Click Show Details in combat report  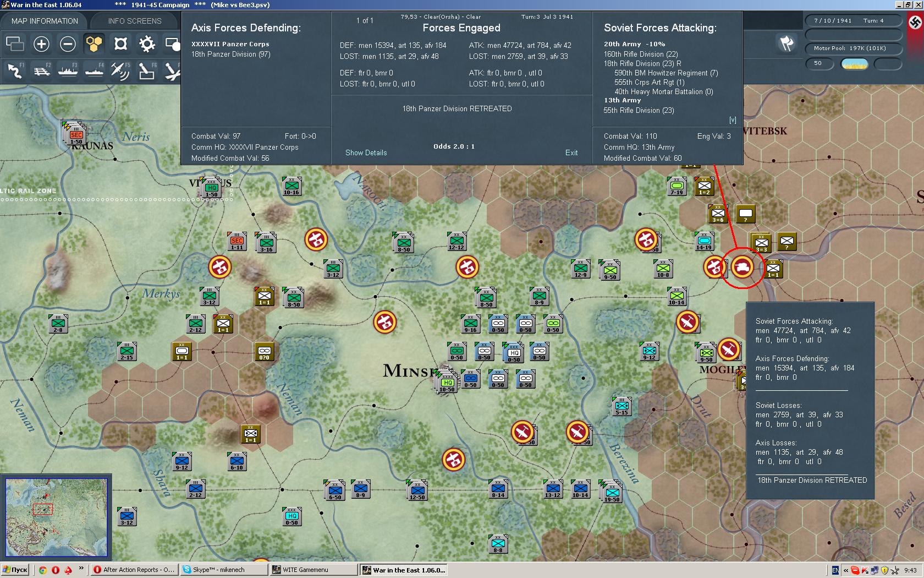[x=366, y=152]
